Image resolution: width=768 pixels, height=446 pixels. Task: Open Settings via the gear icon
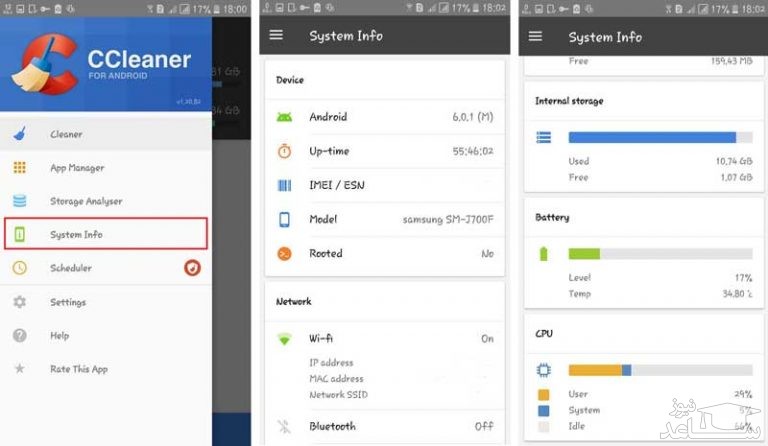click(x=19, y=302)
